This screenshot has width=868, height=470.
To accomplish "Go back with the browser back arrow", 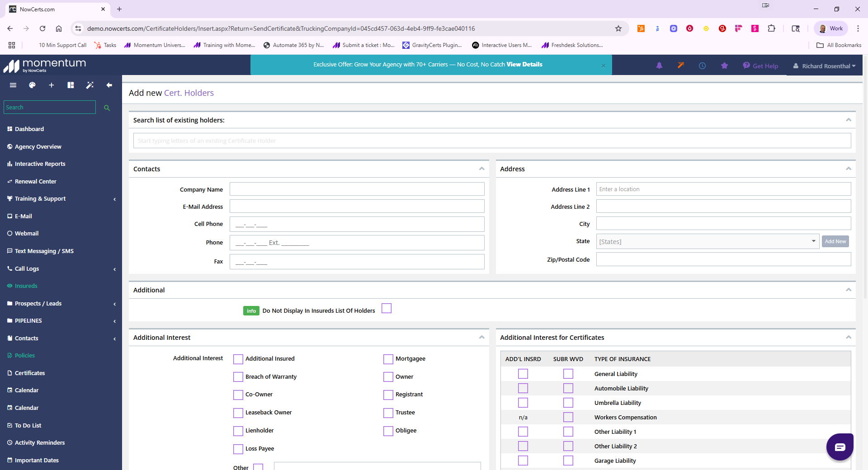I will click(10, 28).
